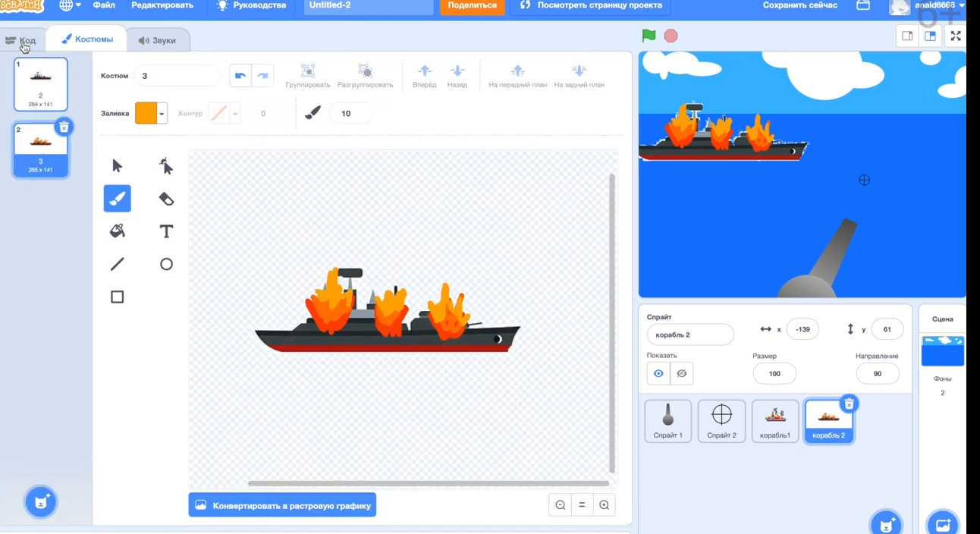Switch to small stage layout

point(907,36)
